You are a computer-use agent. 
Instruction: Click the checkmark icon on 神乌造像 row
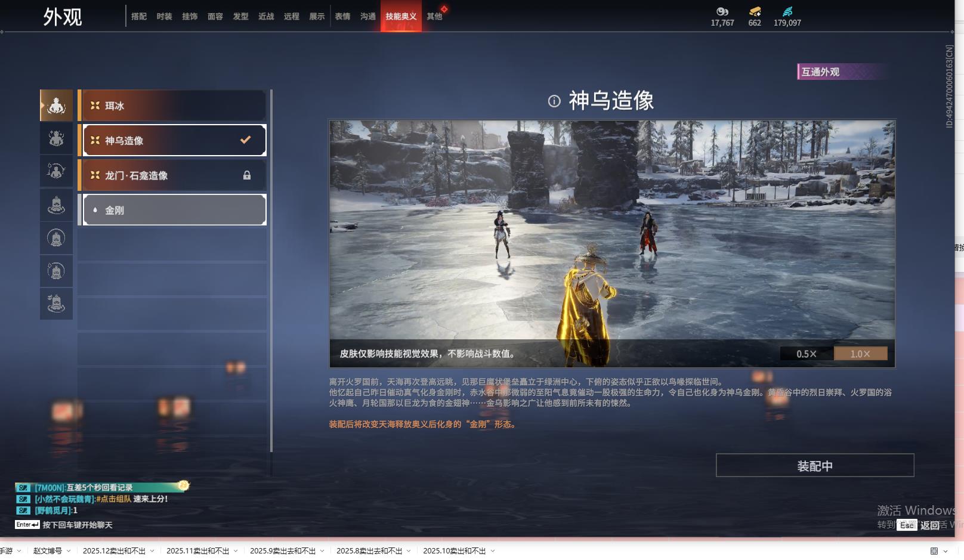(x=245, y=140)
